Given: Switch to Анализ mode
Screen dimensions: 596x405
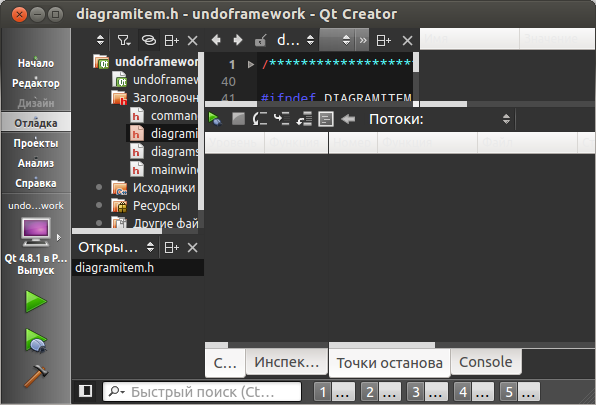Looking at the screenshot, I should 36,163.
